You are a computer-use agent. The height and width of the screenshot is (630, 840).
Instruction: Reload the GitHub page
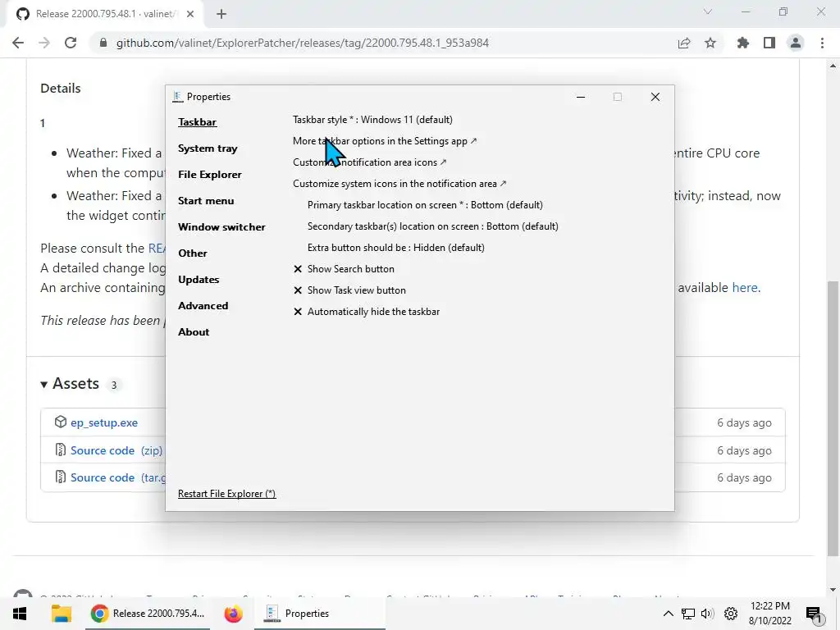[71, 43]
